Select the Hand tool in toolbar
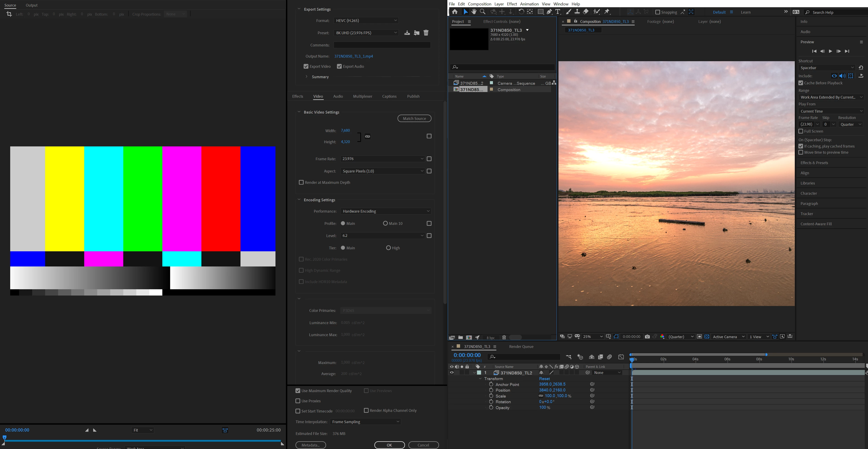This screenshot has height=449, width=868. pyautogui.click(x=474, y=12)
